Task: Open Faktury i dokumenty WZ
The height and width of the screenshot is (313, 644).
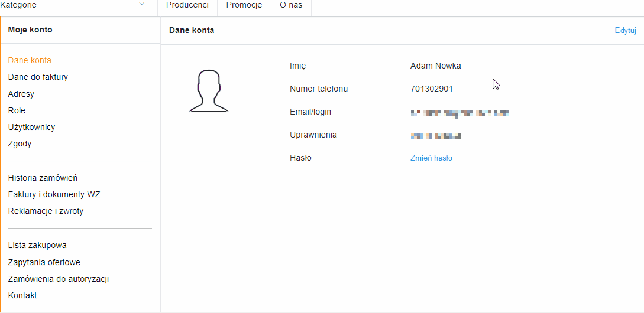Action: click(x=54, y=194)
